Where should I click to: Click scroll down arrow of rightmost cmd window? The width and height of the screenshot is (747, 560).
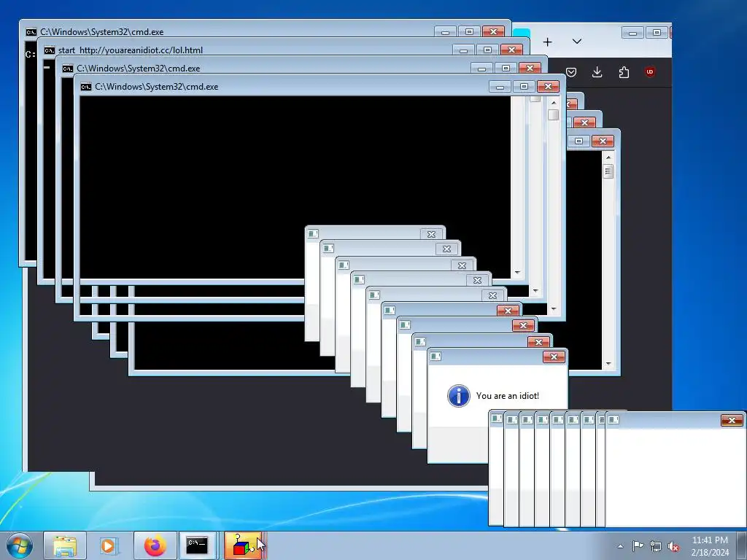608,364
